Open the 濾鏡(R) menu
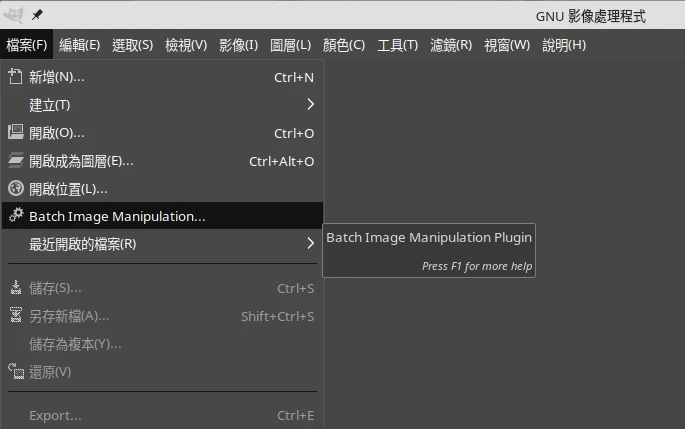The width and height of the screenshot is (685, 429). [x=451, y=45]
